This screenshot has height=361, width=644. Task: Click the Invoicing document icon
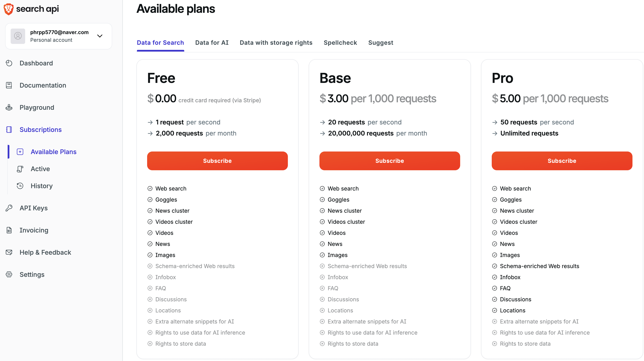click(9, 230)
